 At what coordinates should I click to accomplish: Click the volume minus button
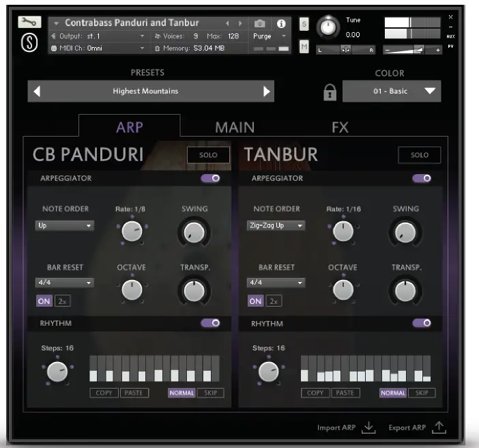click(x=388, y=50)
